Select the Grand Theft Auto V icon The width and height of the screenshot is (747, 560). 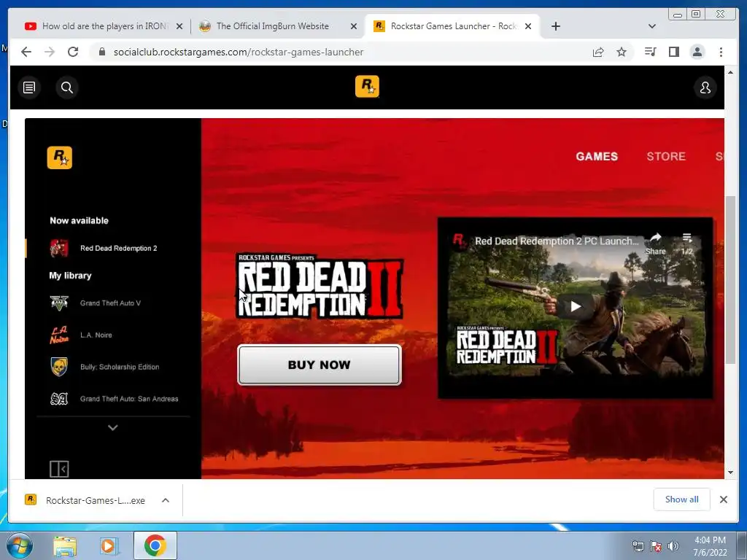click(x=59, y=303)
